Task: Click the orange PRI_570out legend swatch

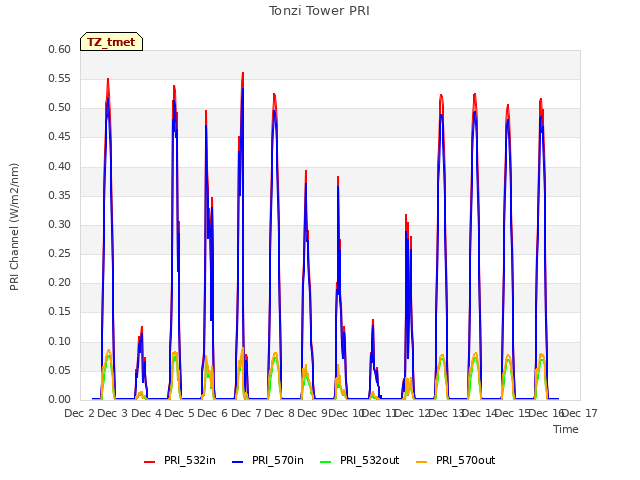Action: pyautogui.click(x=422, y=461)
